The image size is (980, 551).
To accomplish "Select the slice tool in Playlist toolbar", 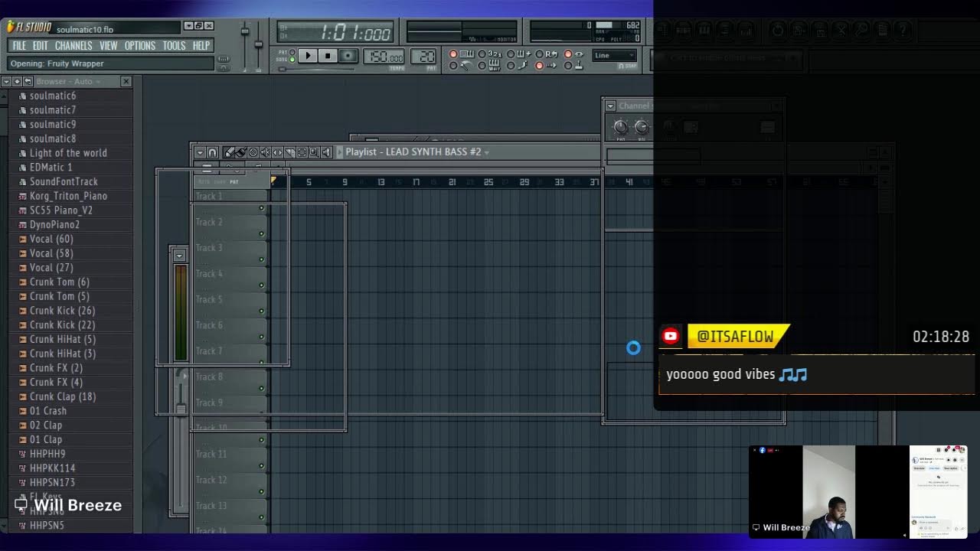I will pyautogui.click(x=289, y=152).
